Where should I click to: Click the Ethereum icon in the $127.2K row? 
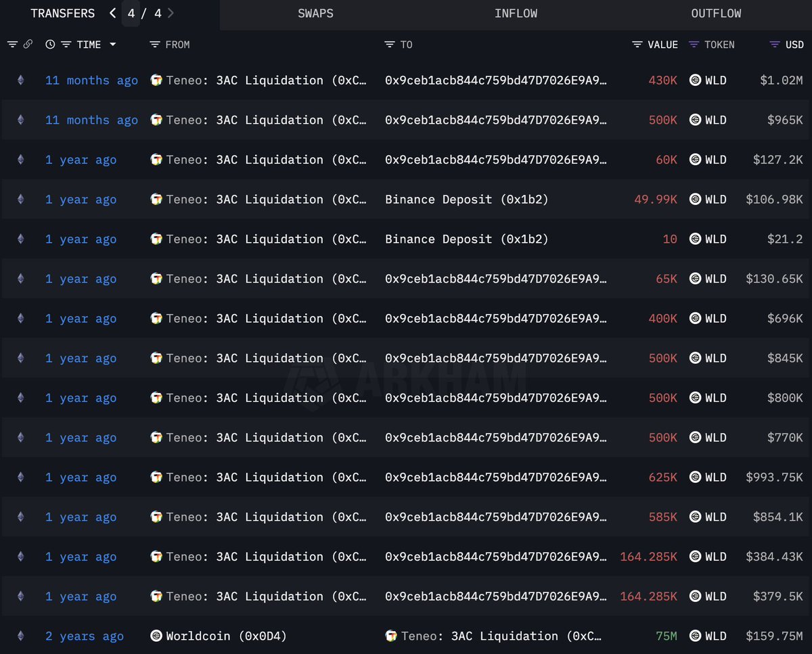coord(20,160)
